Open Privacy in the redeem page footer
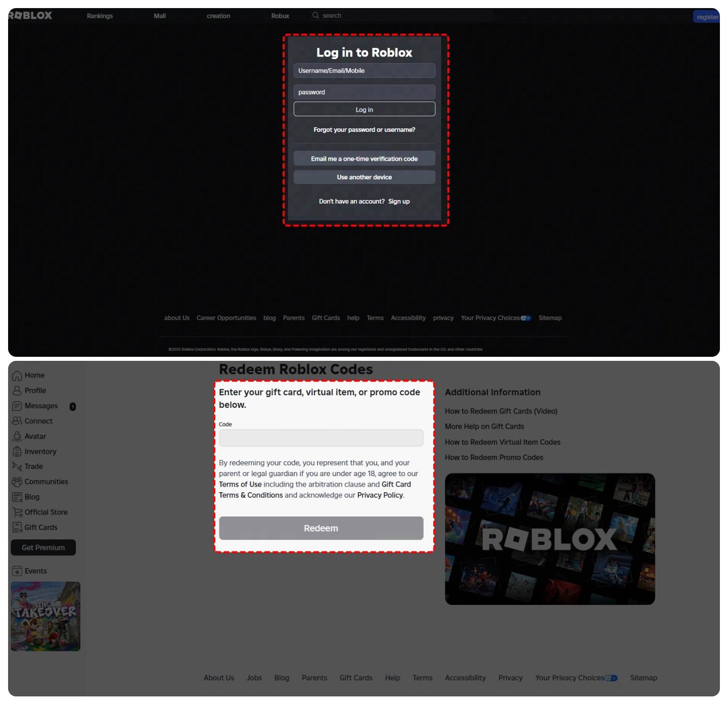 pos(511,678)
